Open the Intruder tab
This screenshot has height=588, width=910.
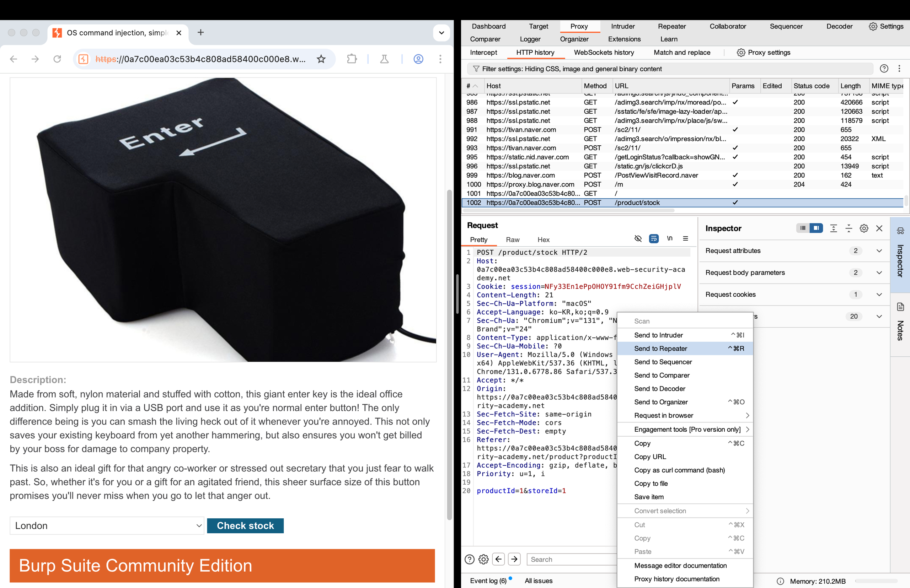623,26
